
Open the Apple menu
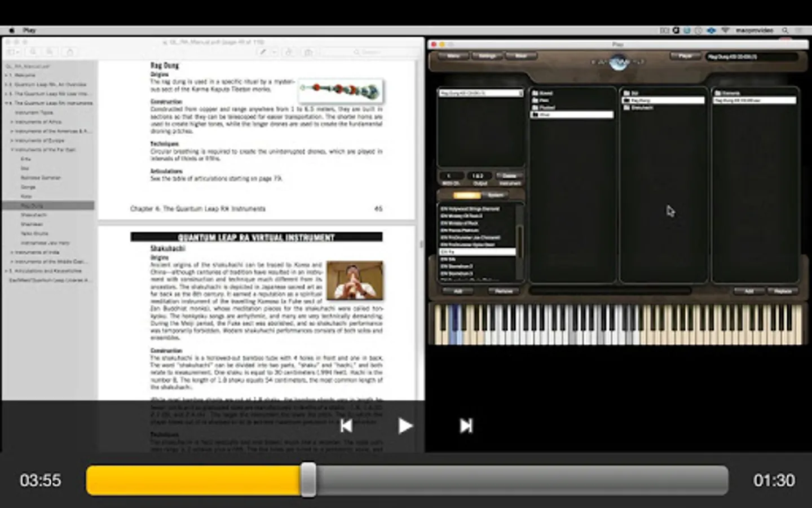tap(12, 30)
